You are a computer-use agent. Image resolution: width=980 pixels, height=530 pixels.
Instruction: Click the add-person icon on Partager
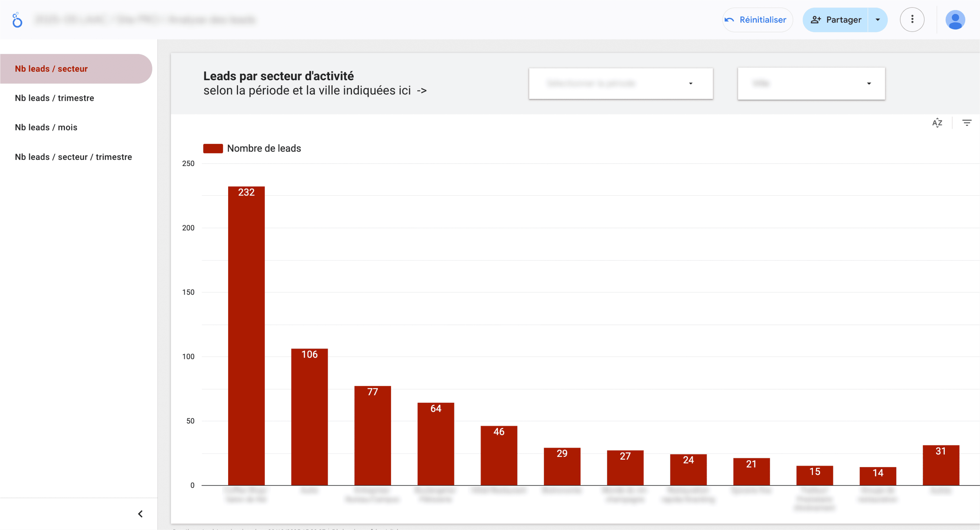pyautogui.click(x=816, y=20)
